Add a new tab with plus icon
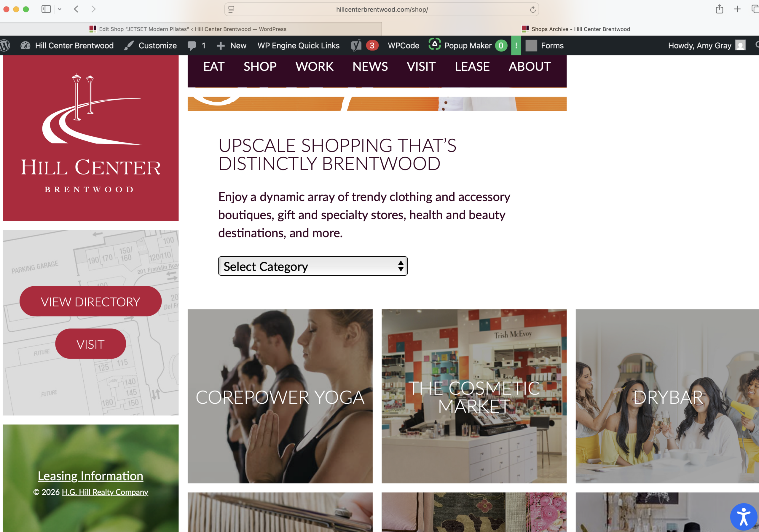 (x=737, y=9)
